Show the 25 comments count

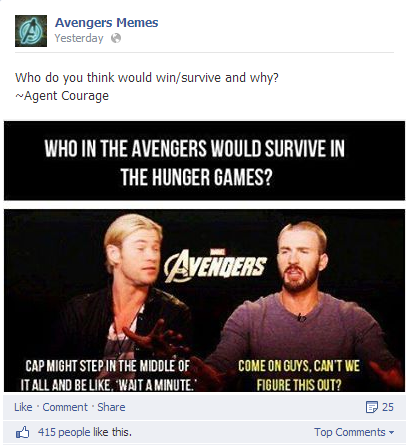tap(388, 407)
